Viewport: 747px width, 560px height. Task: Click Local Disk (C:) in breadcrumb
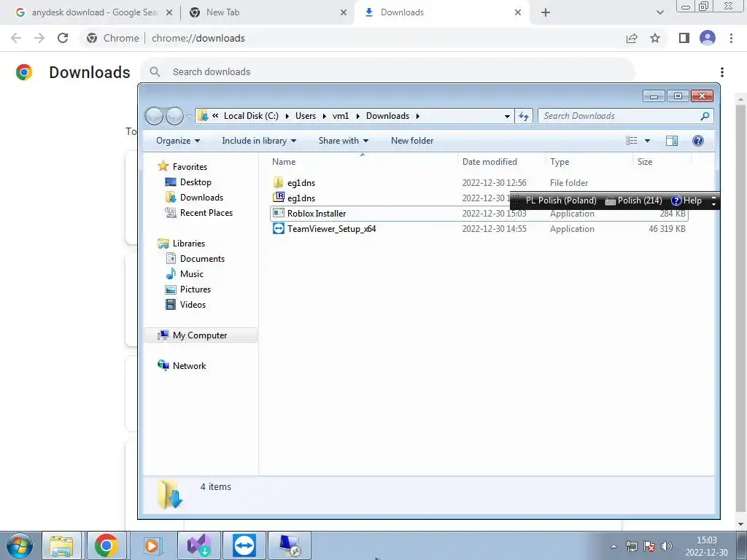click(251, 116)
